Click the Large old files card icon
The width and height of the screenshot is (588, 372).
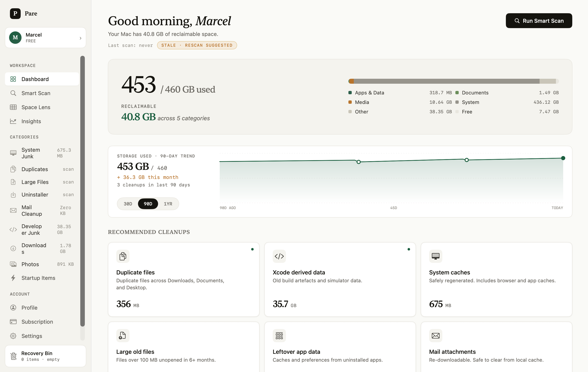123,336
